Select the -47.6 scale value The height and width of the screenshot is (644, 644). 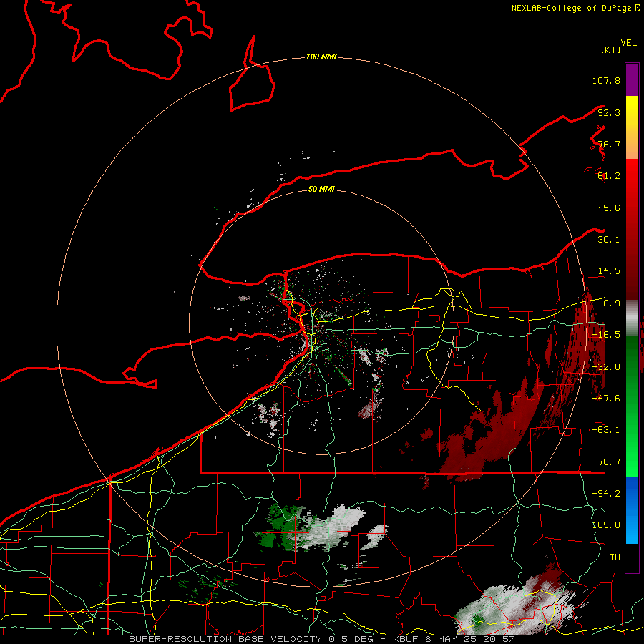[x=606, y=399]
